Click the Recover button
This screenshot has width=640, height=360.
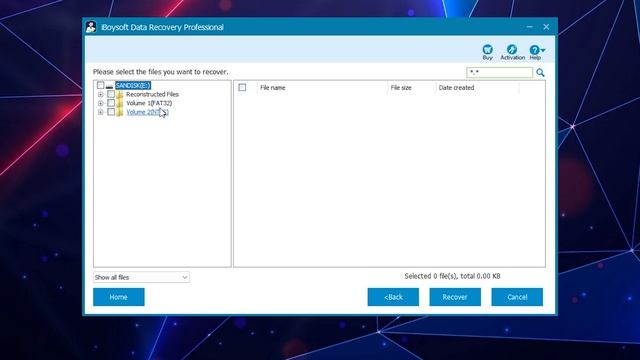point(455,297)
